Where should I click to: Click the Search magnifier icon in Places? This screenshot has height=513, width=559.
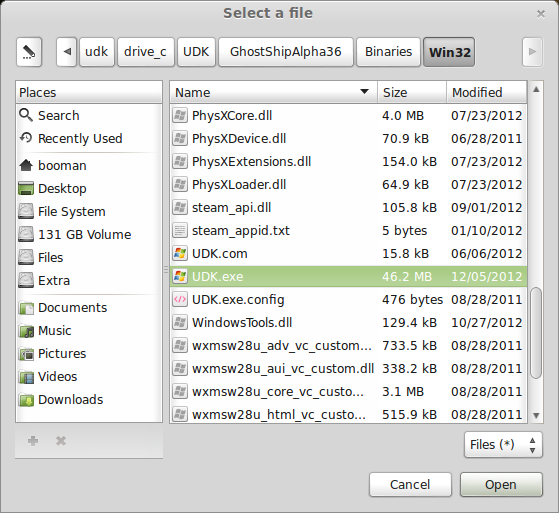26,115
